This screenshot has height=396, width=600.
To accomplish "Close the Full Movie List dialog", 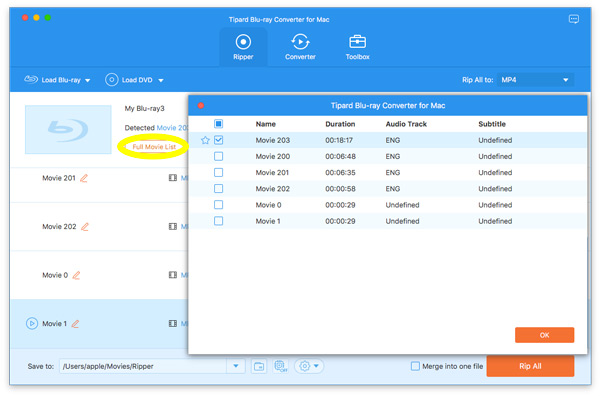I will pos(201,106).
